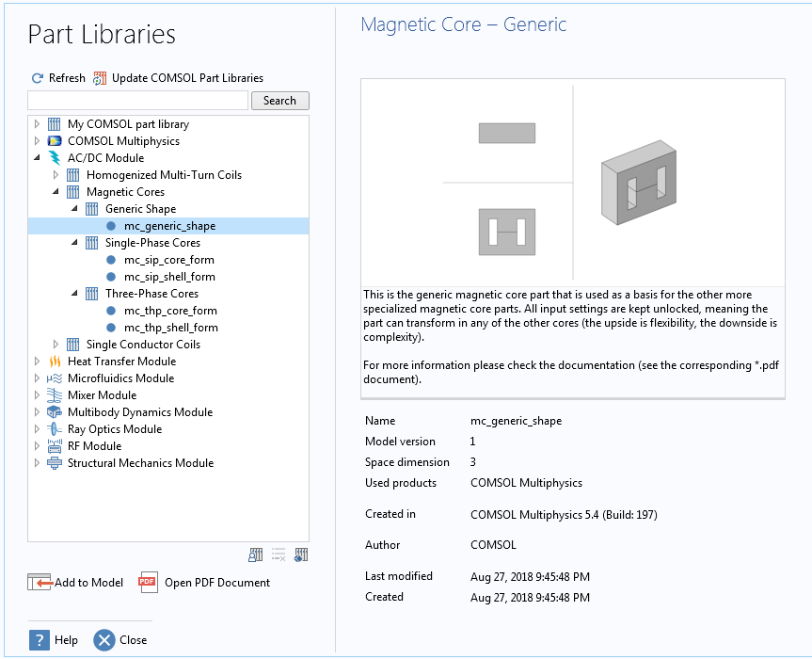
Task: Click the Help button
Action: (x=54, y=640)
